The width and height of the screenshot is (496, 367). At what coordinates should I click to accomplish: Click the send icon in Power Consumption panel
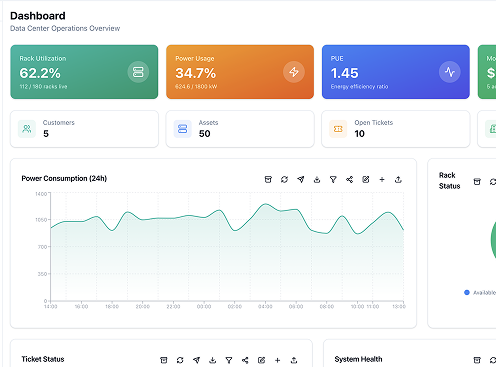[x=301, y=179]
